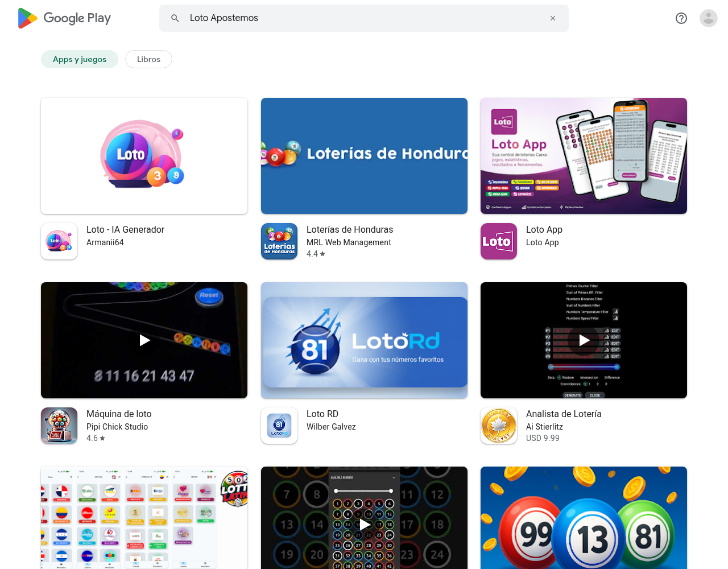Click developer Ai Stierlitz

544,427
